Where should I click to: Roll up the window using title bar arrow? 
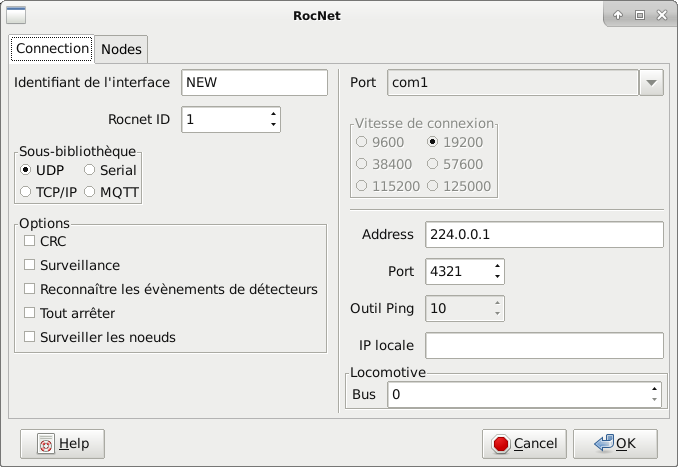(618, 15)
